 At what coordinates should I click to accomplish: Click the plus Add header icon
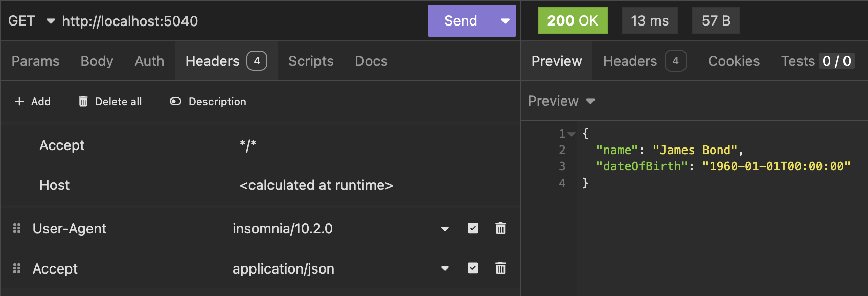19,102
